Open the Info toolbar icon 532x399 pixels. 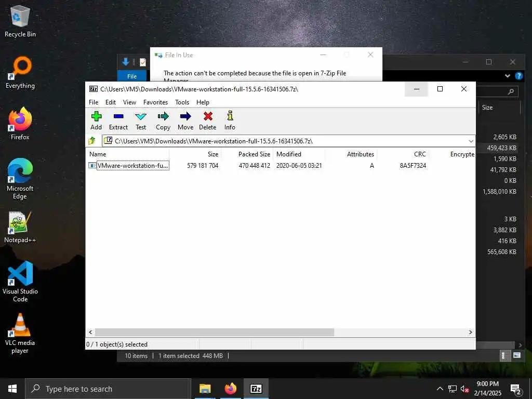tap(230, 121)
